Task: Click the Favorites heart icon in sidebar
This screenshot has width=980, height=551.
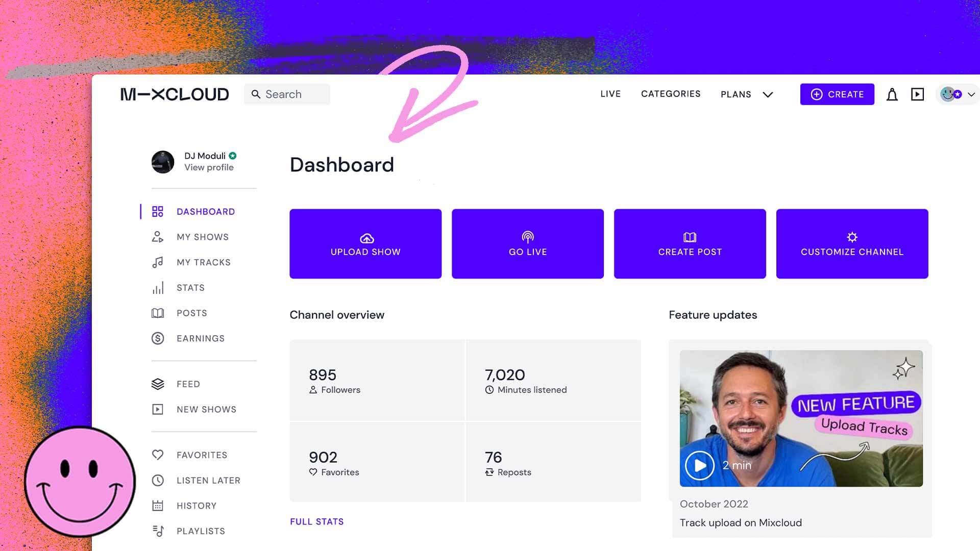Action: click(158, 455)
